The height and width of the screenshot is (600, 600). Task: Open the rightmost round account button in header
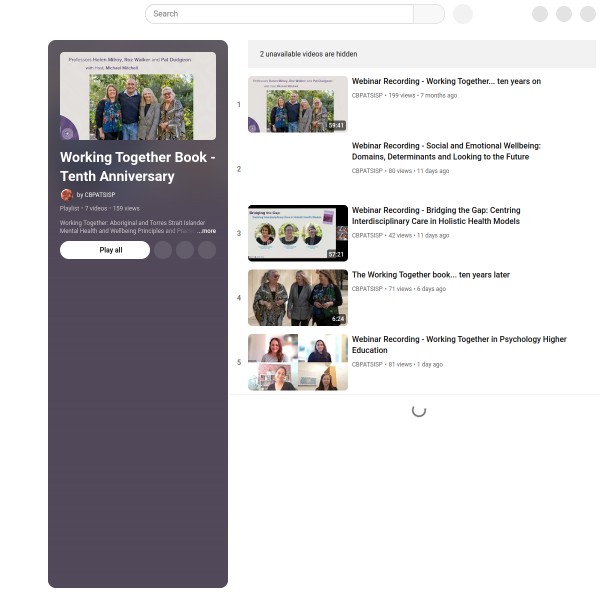click(x=588, y=14)
